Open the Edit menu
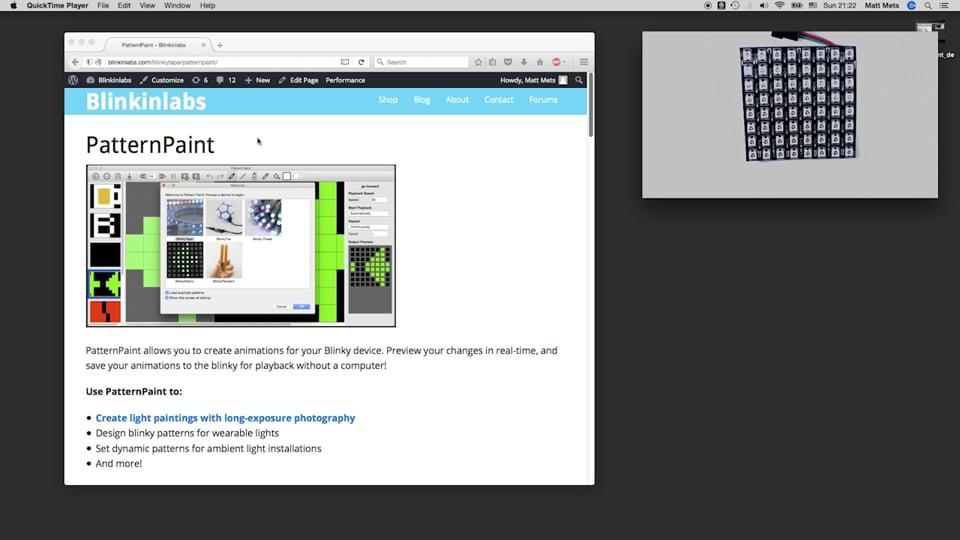960x540 pixels. click(124, 6)
